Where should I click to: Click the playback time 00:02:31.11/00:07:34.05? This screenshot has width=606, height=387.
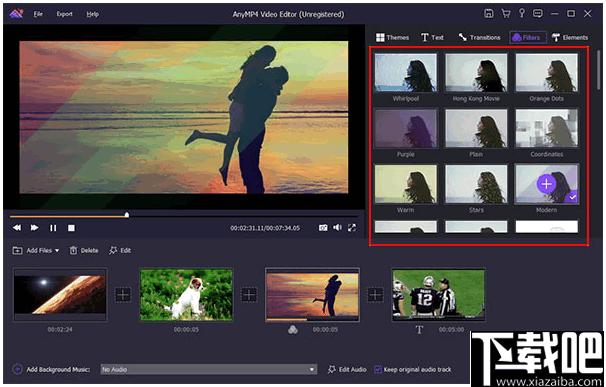265,228
